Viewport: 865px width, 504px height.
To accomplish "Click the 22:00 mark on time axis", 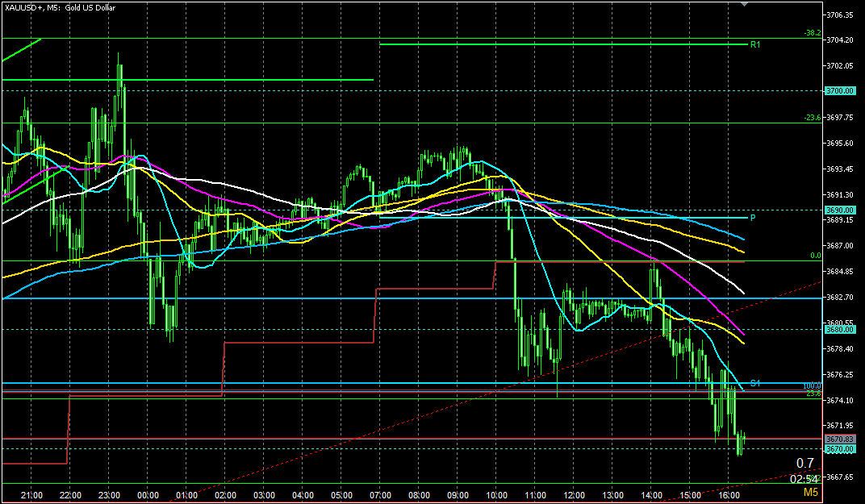I will click(x=70, y=495).
